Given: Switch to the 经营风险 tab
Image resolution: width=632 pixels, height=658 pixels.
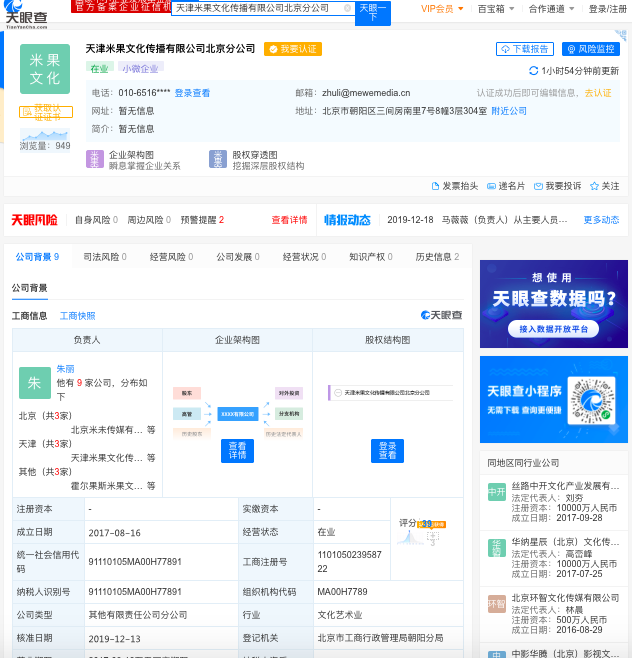Looking at the screenshot, I should tap(171, 257).
